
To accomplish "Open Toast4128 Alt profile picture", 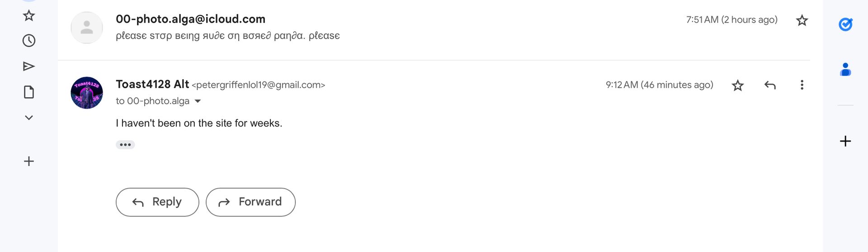I will [x=87, y=93].
